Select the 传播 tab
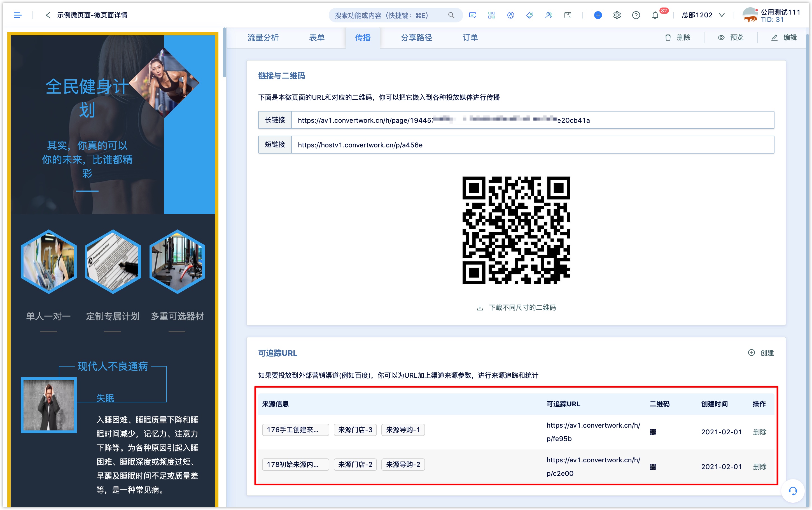Screen dimensions: 812x510 coord(363,38)
